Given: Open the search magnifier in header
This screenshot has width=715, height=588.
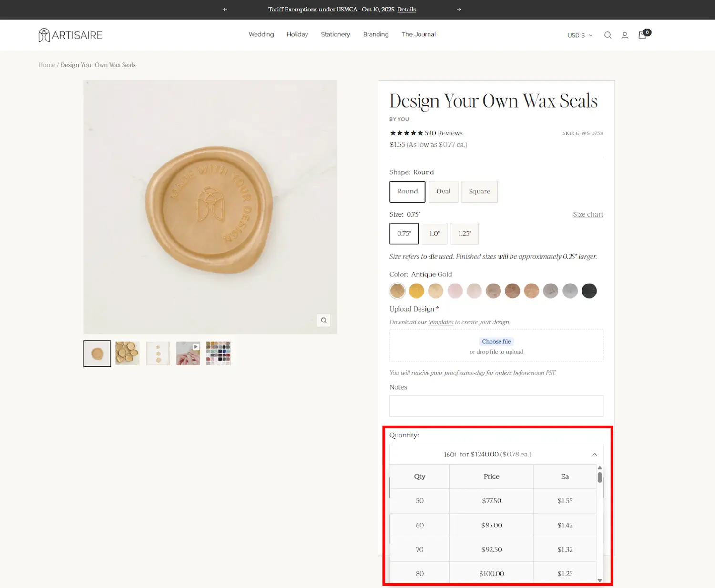Looking at the screenshot, I should 608,35.
